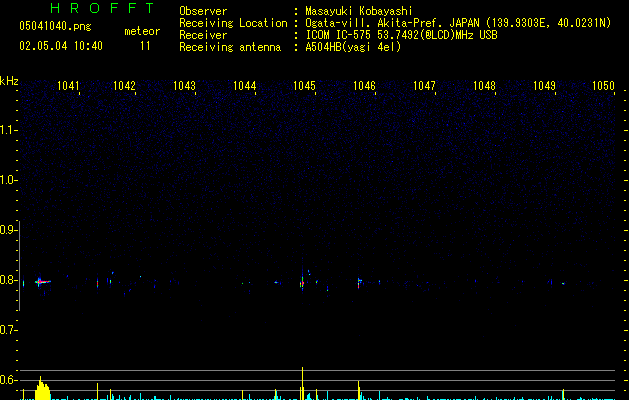
Task: Click time axis label 1045
Action: coord(304,86)
